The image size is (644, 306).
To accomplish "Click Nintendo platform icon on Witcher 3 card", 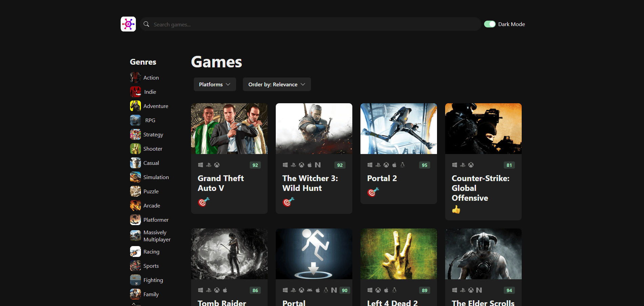I will 318,165.
